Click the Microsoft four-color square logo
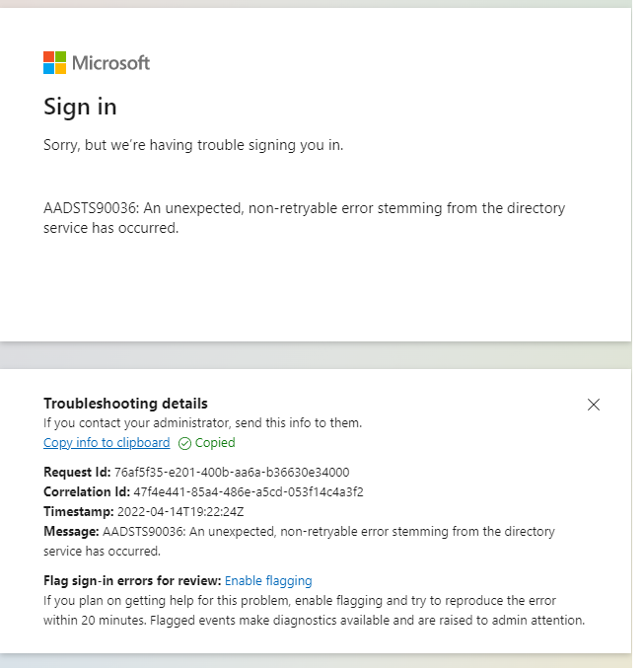This screenshot has width=644, height=670. (x=54, y=63)
